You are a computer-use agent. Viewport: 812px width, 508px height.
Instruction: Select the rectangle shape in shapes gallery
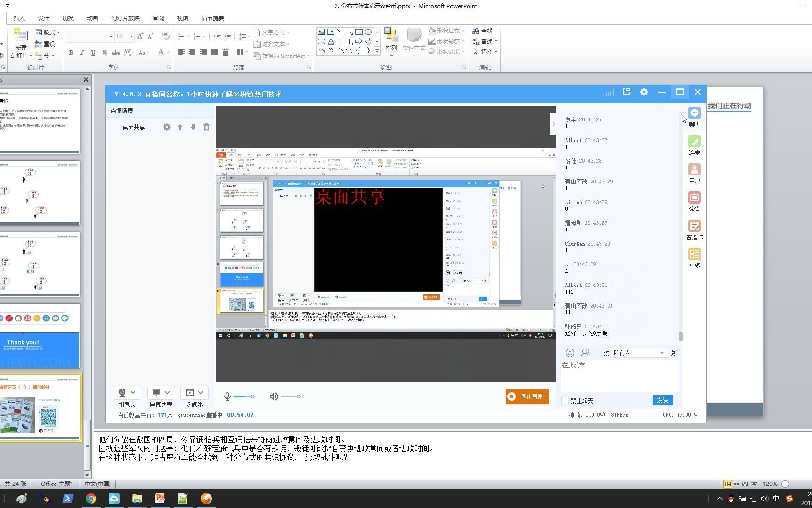[359, 32]
